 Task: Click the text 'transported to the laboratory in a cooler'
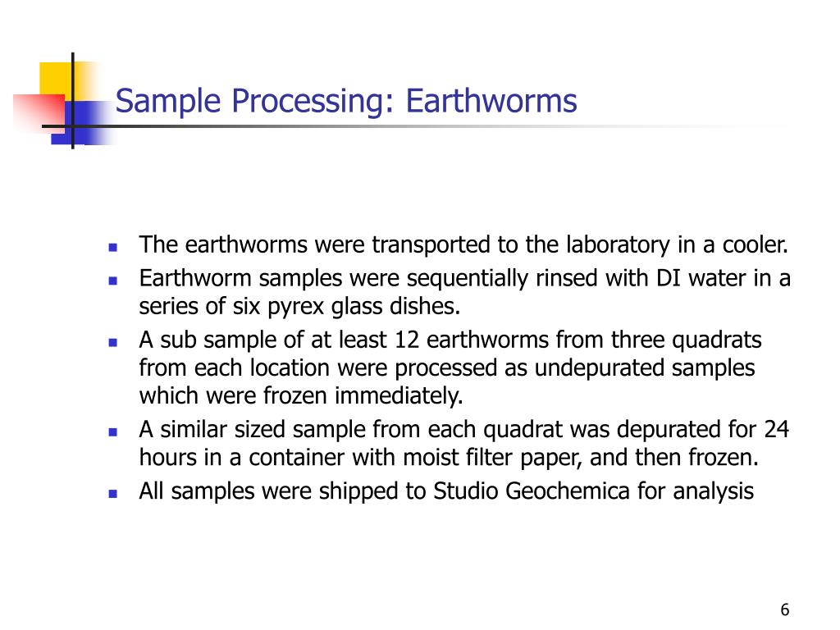pos(578,245)
